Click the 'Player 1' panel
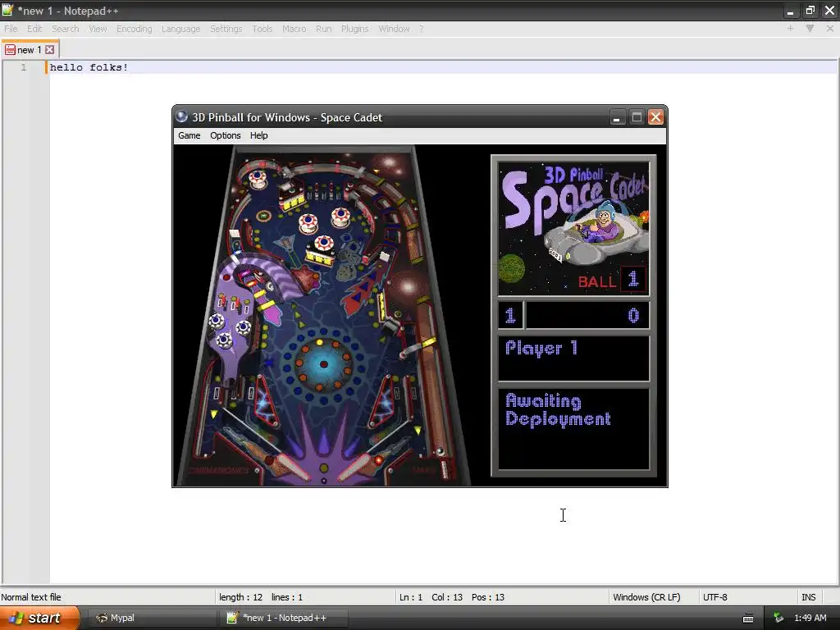 (x=573, y=358)
